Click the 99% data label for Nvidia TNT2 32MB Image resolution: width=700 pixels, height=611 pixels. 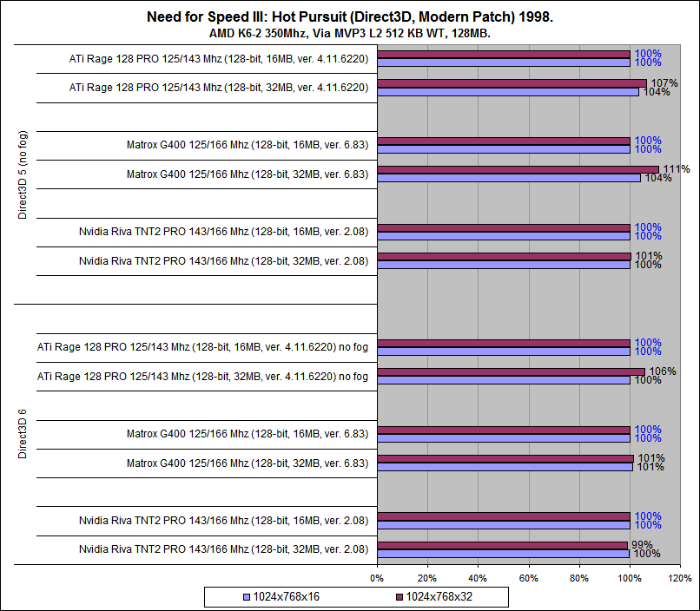642,545
